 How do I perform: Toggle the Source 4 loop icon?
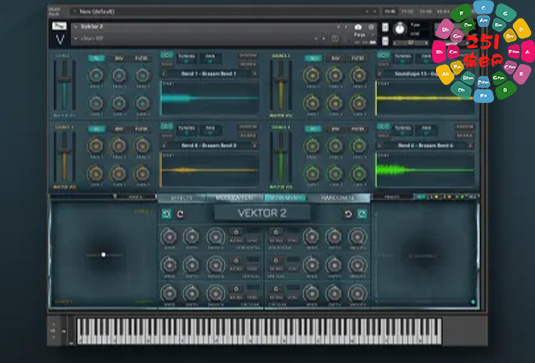383,126
